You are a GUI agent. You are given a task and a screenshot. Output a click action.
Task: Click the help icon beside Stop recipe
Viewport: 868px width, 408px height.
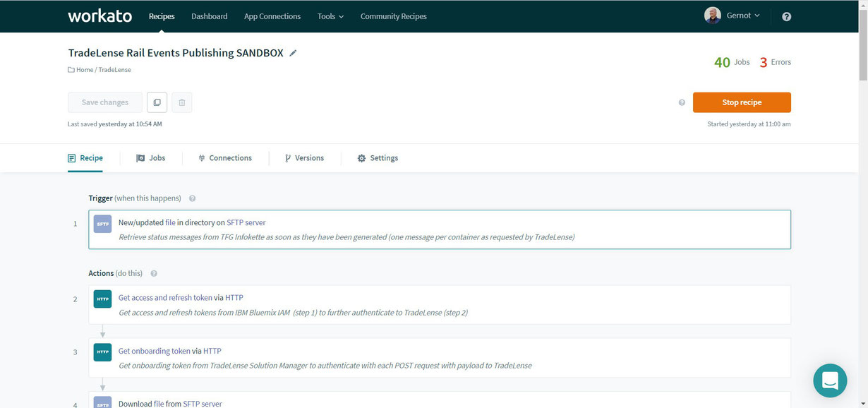[682, 102]
